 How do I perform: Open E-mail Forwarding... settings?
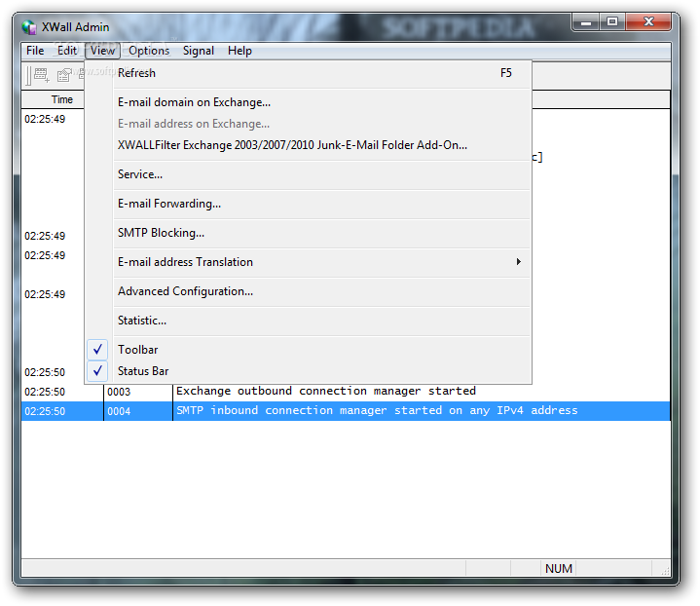[309, 204]
